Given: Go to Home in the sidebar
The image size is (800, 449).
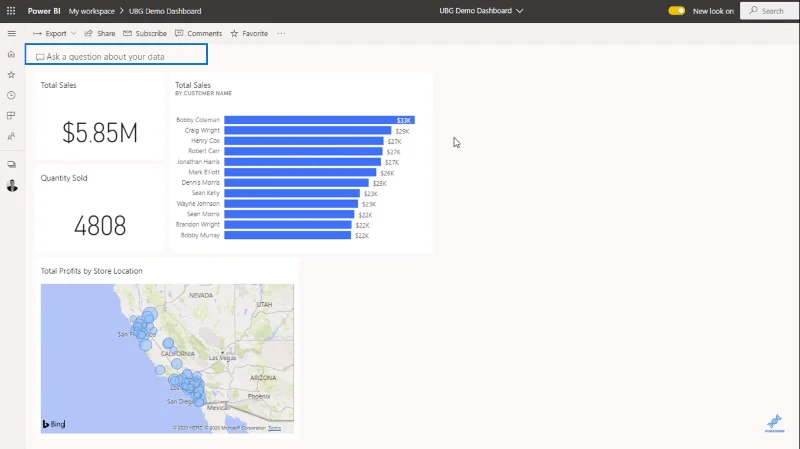Looking at the screenshot, I should (11, 54).
